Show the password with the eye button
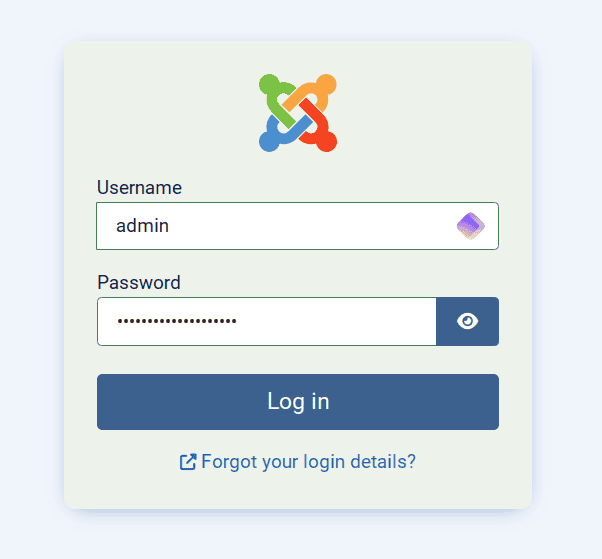 467,321
